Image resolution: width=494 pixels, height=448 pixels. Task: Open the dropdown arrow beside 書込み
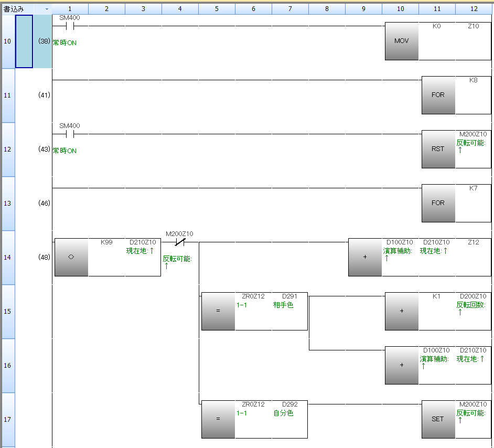[x=47, y=9]
